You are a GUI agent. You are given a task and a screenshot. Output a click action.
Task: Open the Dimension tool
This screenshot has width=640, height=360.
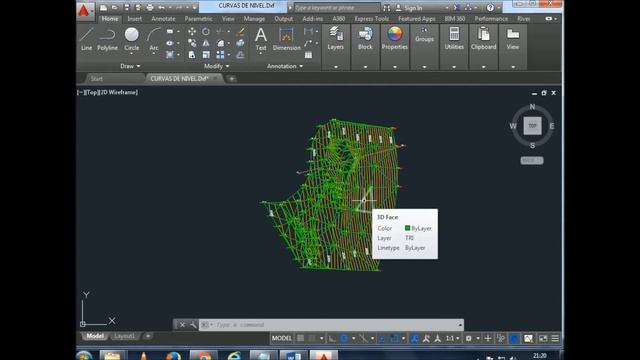(x=287, y=39)
